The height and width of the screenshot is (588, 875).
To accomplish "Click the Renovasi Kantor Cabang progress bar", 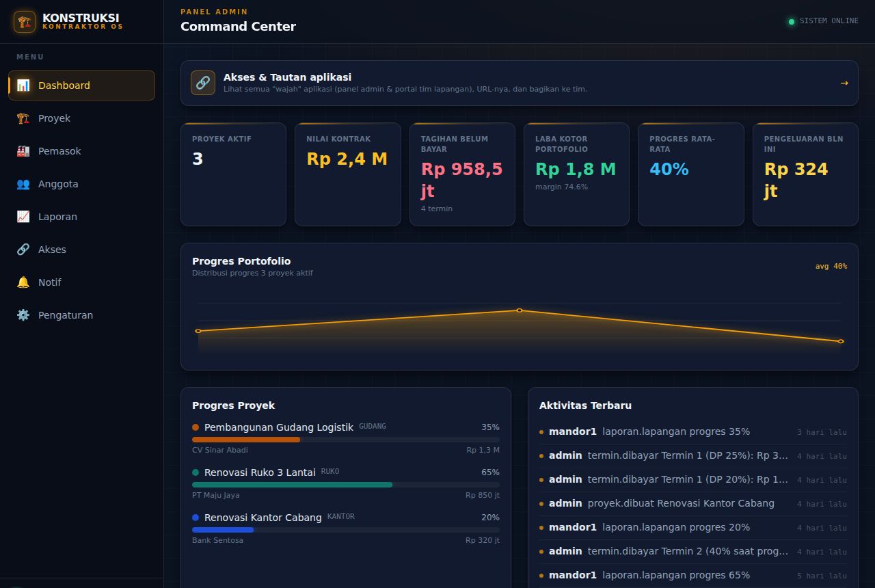I will (346, 530).
